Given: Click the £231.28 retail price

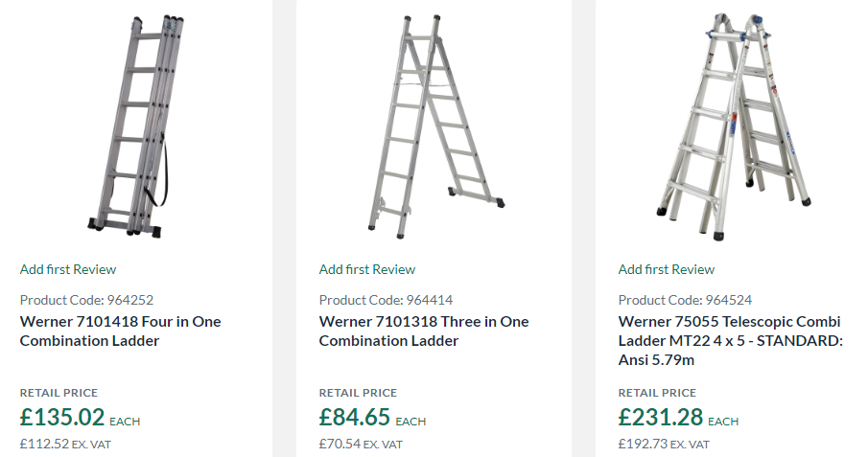Looking at the screenshot, I should 661,417.
